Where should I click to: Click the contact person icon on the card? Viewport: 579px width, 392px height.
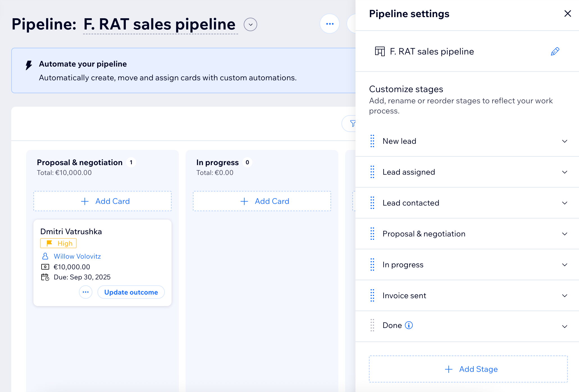[45, 256]
